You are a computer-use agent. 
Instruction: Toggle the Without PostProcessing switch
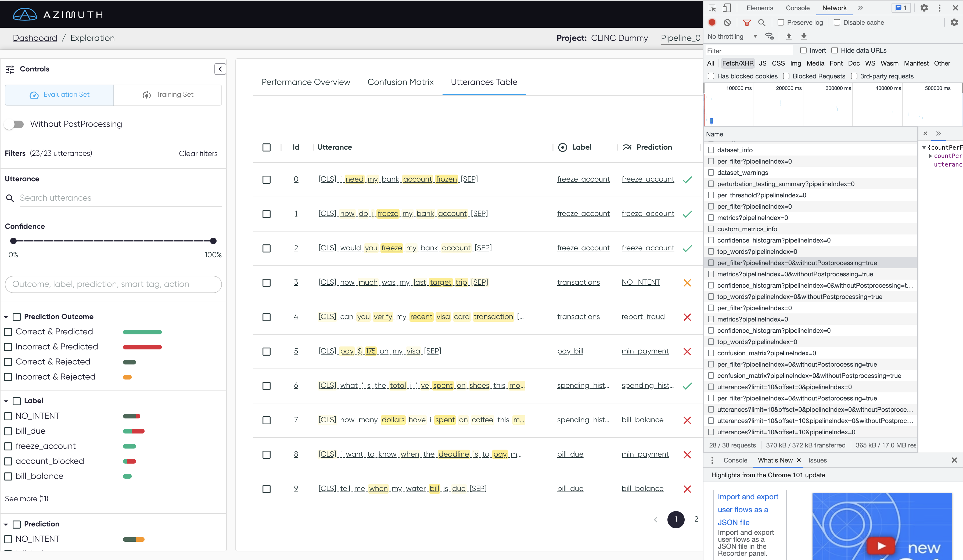point(14,124)
